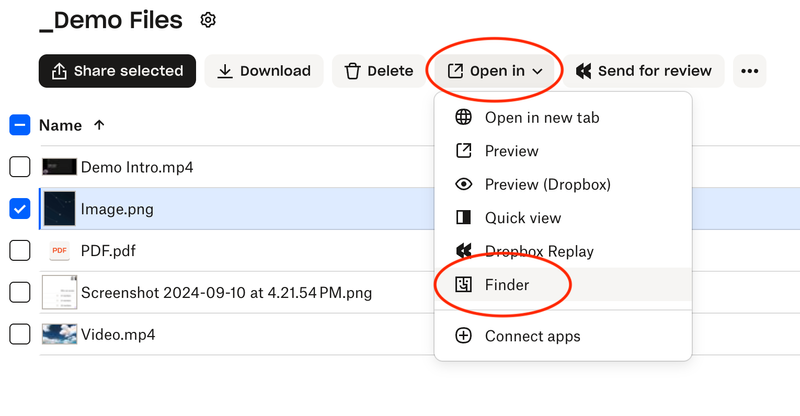The height and width of the screenshot is (416, 800).
Task: Click Send for review button
Action: click(644, 71)
